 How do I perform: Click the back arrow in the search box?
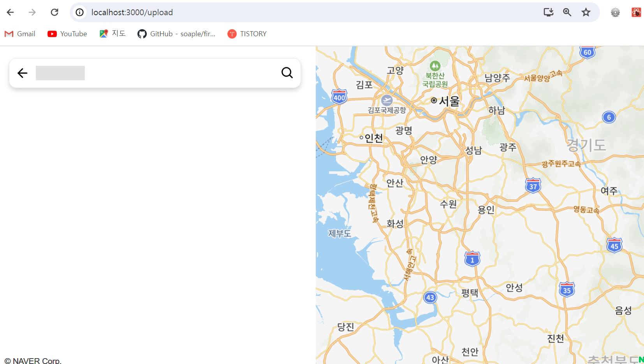coord(23,73)
